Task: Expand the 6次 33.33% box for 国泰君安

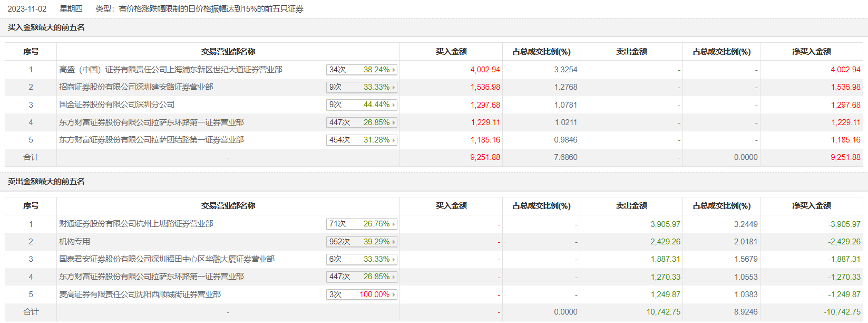Action: click(x=361, y=259)
